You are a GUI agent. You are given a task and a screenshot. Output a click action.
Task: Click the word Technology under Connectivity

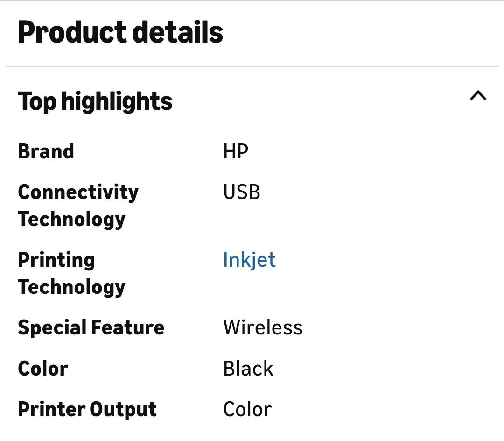72,220
